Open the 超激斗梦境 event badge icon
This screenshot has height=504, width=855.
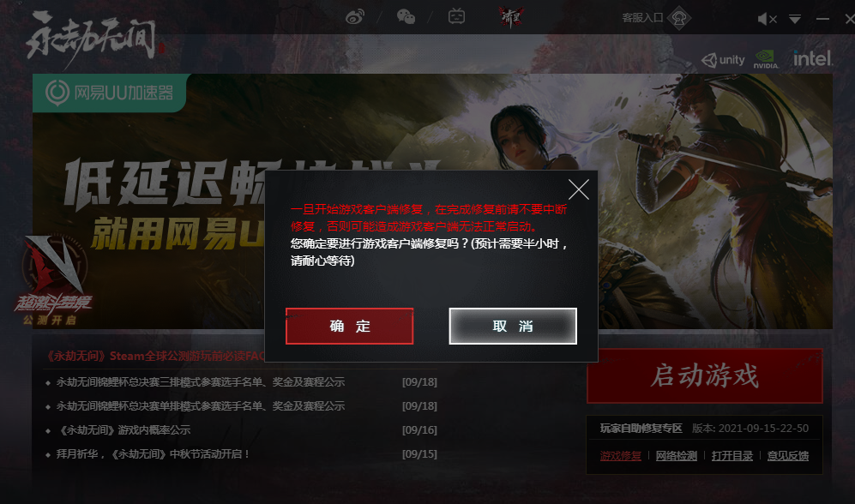click(53, 280)
